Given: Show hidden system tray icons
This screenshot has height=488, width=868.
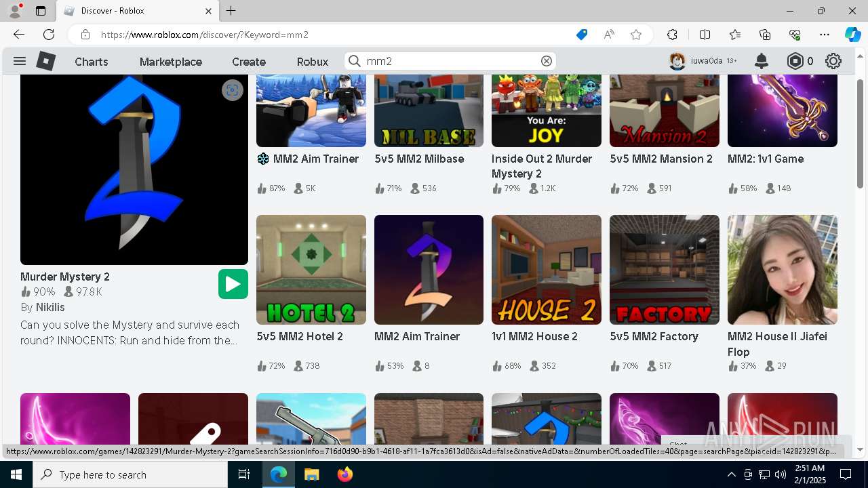Looking at the screenshot, I should (x=731, y=474).
